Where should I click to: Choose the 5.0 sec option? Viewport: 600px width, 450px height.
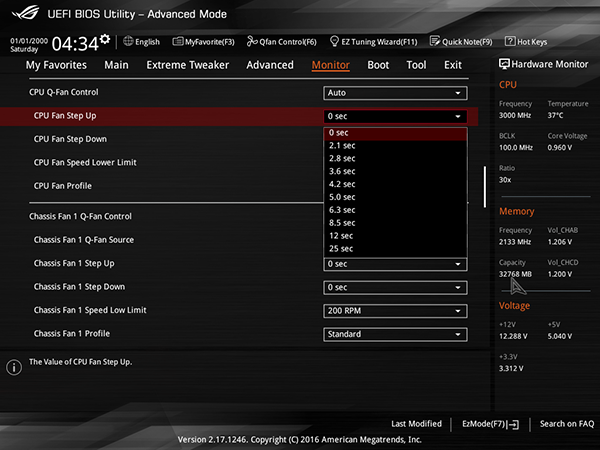395,197
